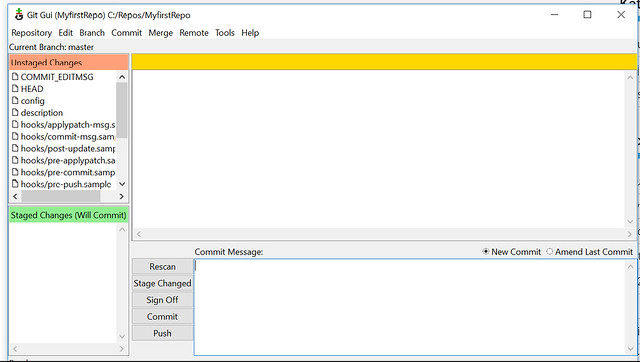The image size is (640, 362).
Task: Click commit message scroll up arrow
Action: point(630,267)
